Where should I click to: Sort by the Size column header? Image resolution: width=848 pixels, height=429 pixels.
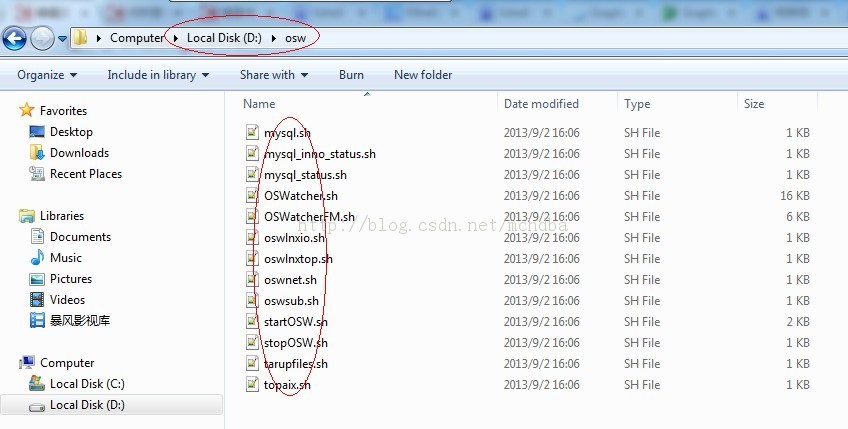(754, 104)
